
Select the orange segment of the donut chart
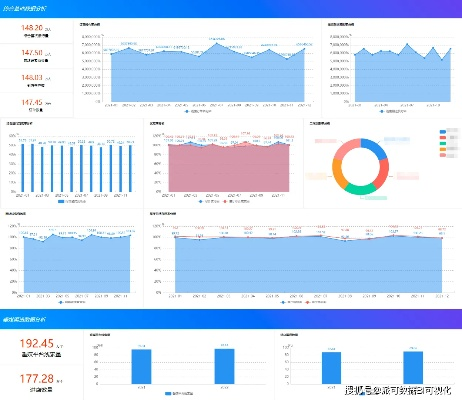point(339,174)
